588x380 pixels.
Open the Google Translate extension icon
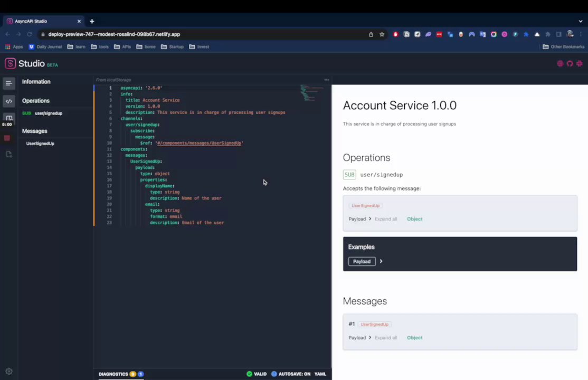tap(482, 34)
